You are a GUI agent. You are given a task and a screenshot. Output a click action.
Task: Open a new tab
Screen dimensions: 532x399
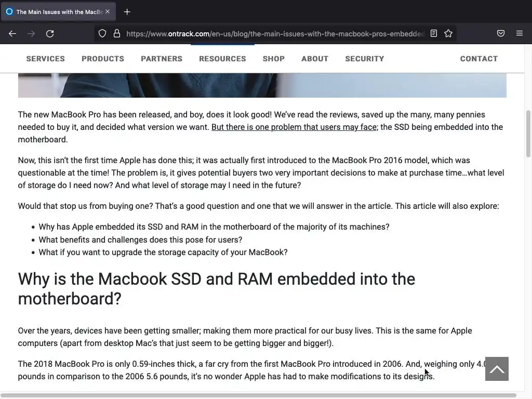[127, 12]
